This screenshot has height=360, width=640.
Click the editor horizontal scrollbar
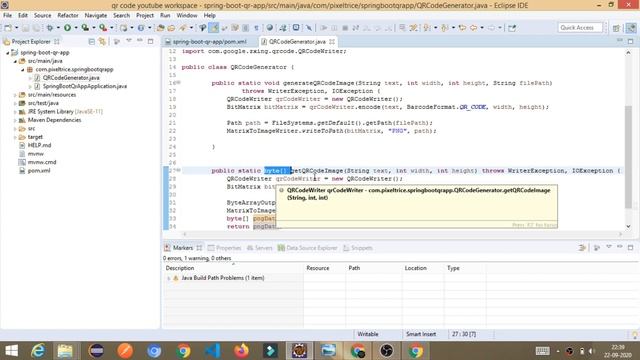click(x=402, y=234)
